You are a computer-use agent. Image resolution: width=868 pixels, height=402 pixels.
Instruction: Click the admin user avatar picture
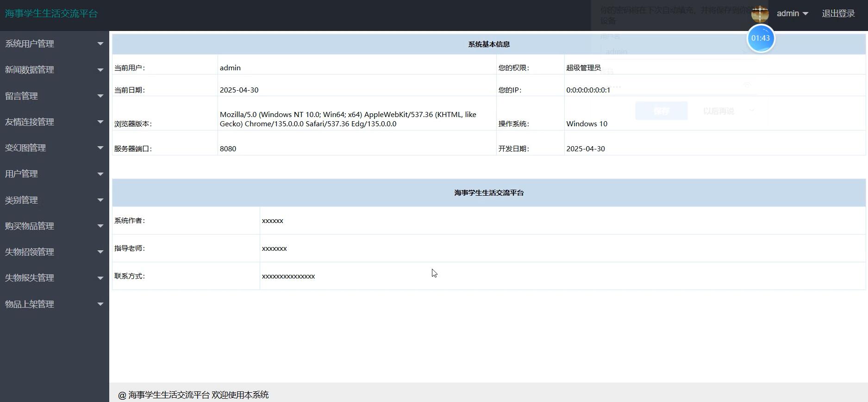pyautogui.click(x=760, y=13)
